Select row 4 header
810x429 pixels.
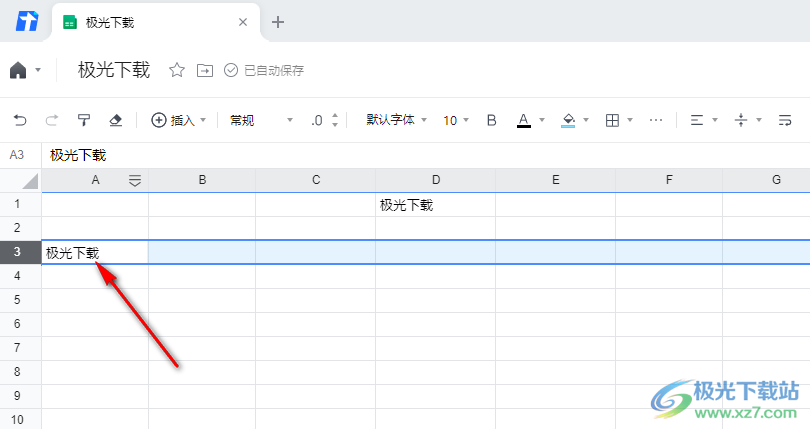[x=21, y=276]
